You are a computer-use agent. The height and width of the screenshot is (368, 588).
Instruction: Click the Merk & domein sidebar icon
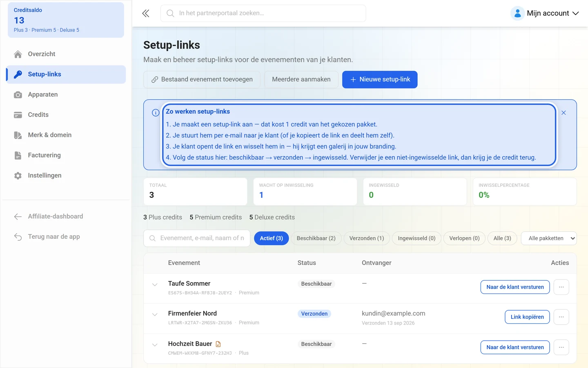[x=18, y=135]
